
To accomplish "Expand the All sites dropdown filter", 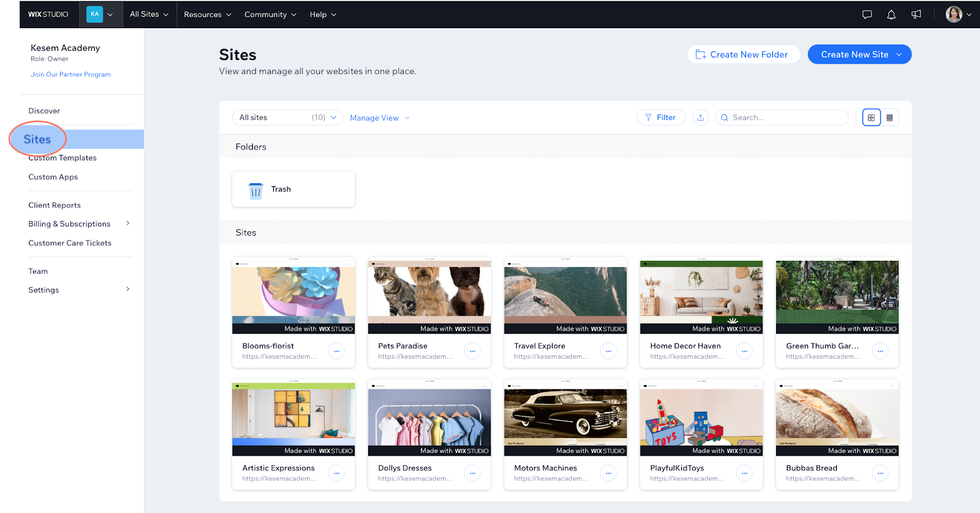I will 287,118.
